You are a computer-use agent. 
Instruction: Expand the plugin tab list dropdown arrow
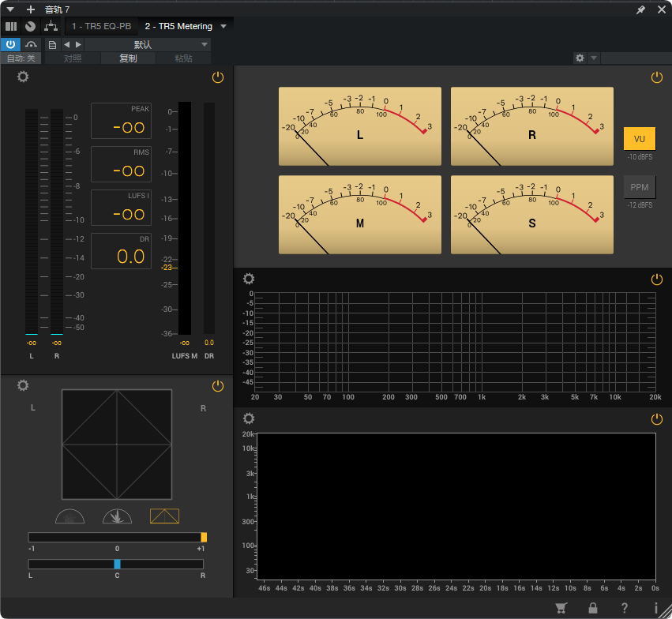[x=223, y=26]
